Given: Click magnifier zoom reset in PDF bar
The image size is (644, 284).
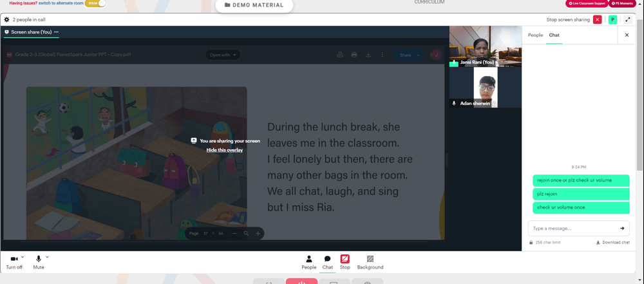Looking at the screenshot, I should [x=246, y=234].
